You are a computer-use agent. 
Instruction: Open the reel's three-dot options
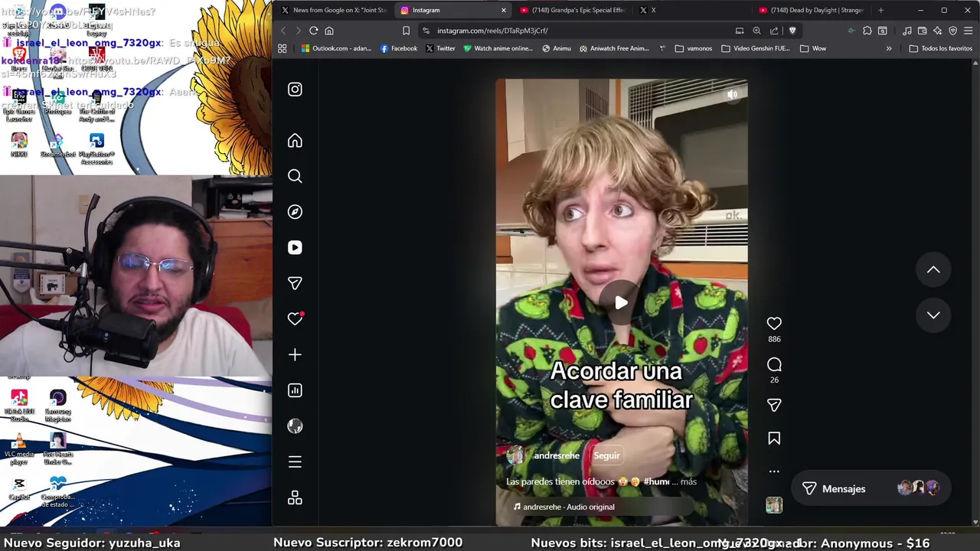[774, 471]
